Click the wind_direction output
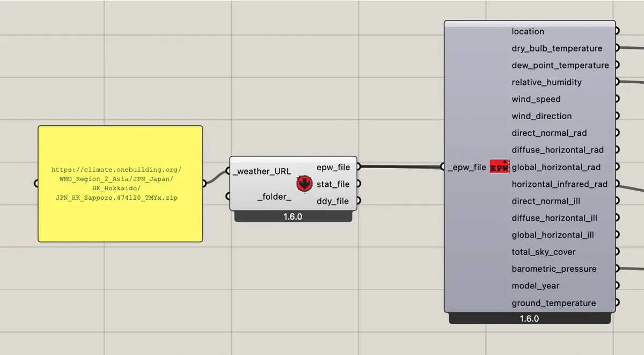This screenshot has height=355, width=644. tap(542, 116)
